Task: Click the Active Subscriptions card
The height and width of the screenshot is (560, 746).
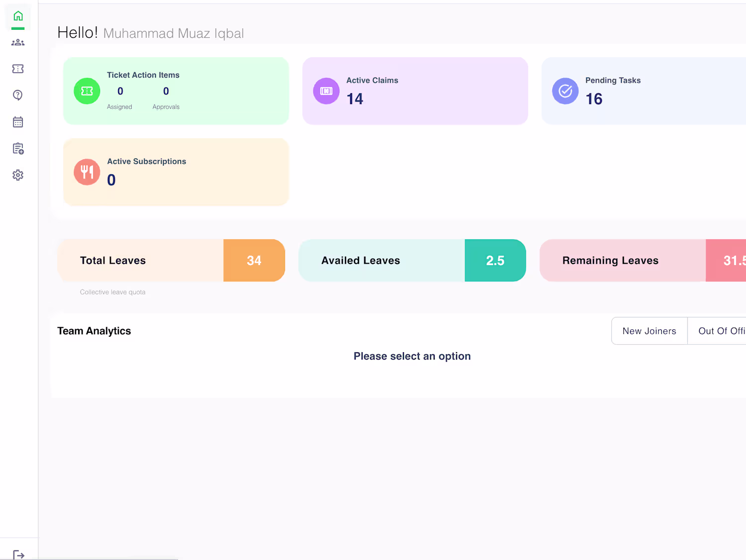Action: (x=176, y=172)
